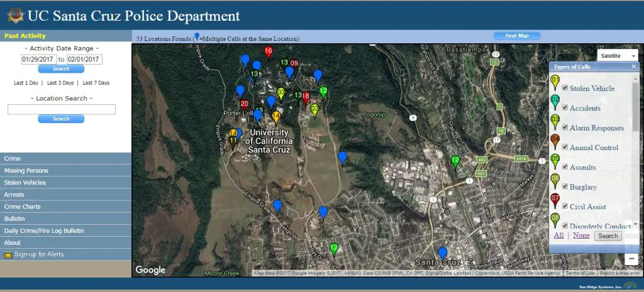This screenshot has height=292, width=644.
Task: Click the Terms of Use map link
Action: pyautogui.click(x=579, y=273)
